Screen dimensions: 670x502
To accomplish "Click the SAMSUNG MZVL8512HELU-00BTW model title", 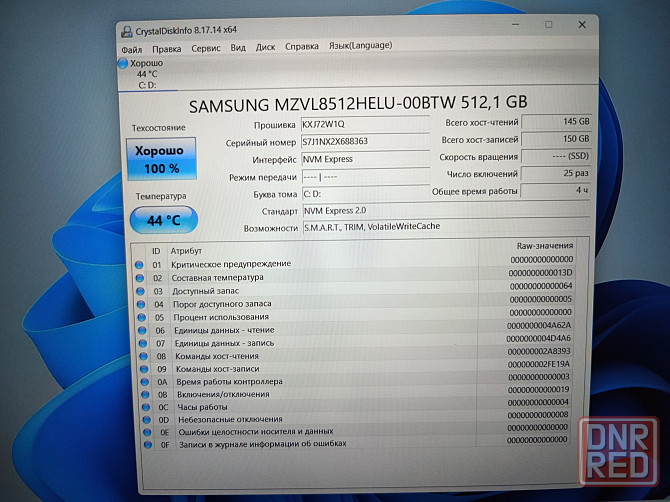I will click(x=358, y=104).
